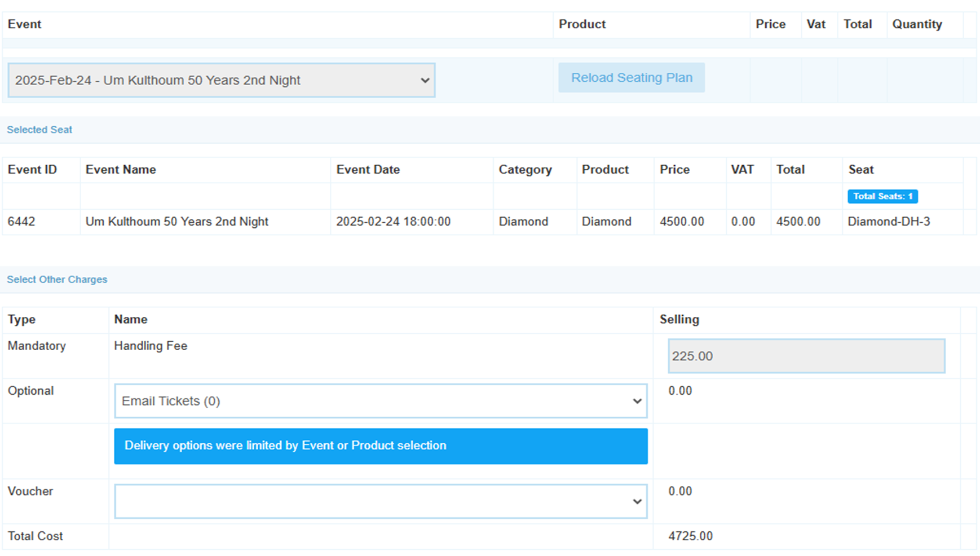980x556 pixels.
Task: Open the Voucher dropdown
Action: pyautogui.click(x=381, y=501)
